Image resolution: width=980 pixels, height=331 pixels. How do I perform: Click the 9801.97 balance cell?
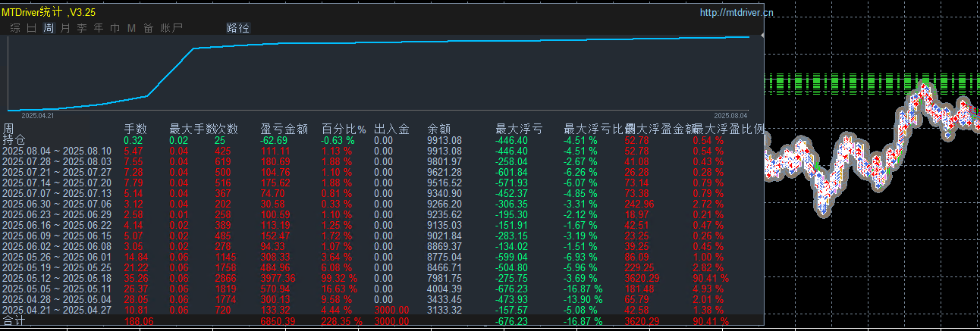point(444,161)
